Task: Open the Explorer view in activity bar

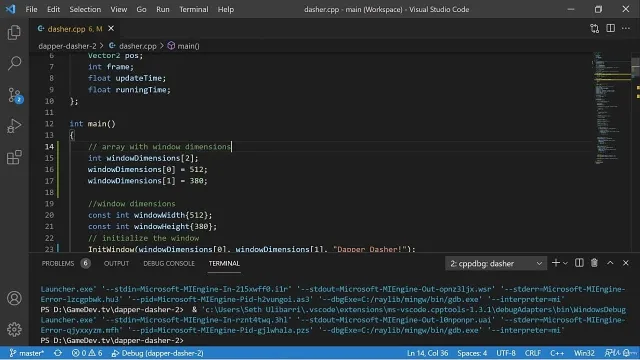Action: [14, 33]
